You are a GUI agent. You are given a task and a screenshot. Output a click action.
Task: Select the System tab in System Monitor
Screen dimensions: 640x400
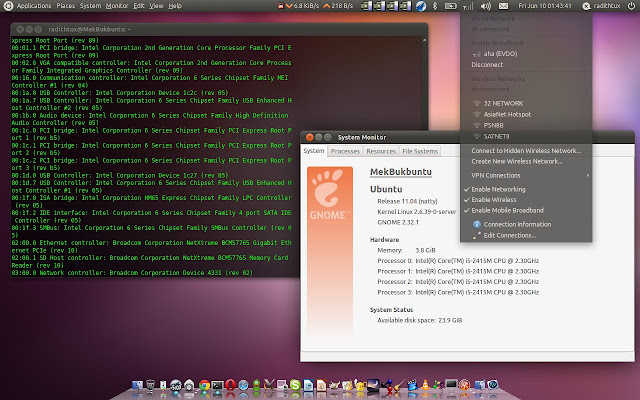coord(314,151)
